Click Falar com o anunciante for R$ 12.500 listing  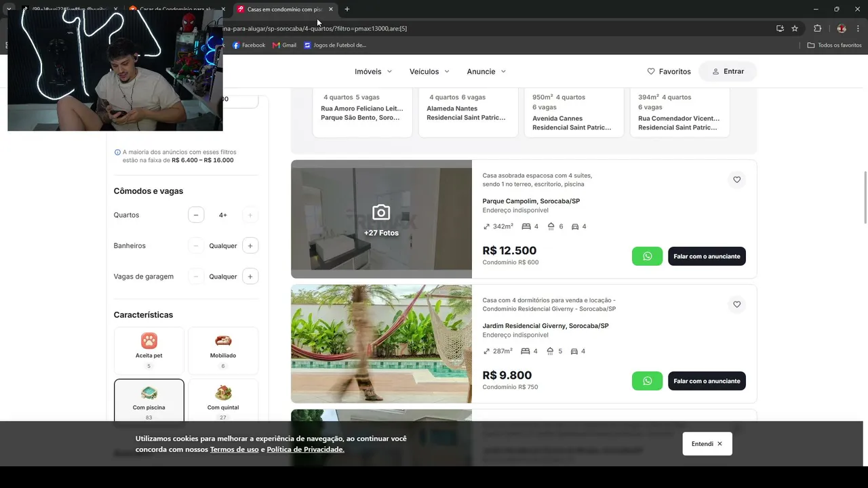point(707,256)
